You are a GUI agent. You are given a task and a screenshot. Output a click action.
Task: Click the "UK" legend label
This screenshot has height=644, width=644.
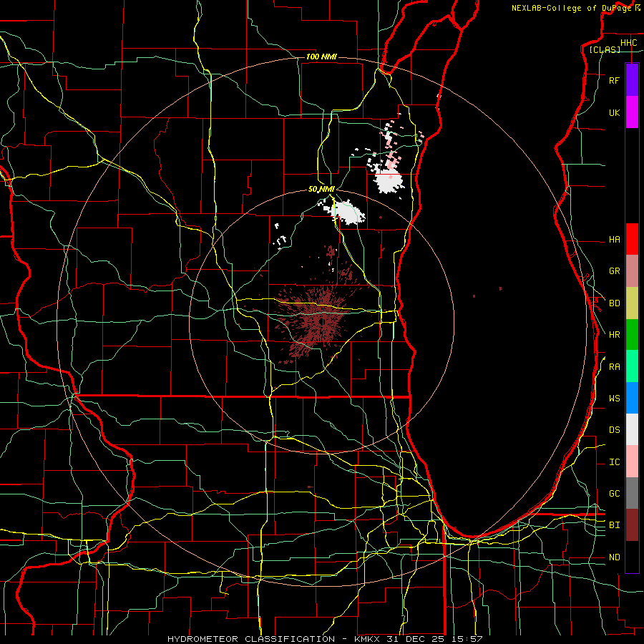(x=614, y=113)
